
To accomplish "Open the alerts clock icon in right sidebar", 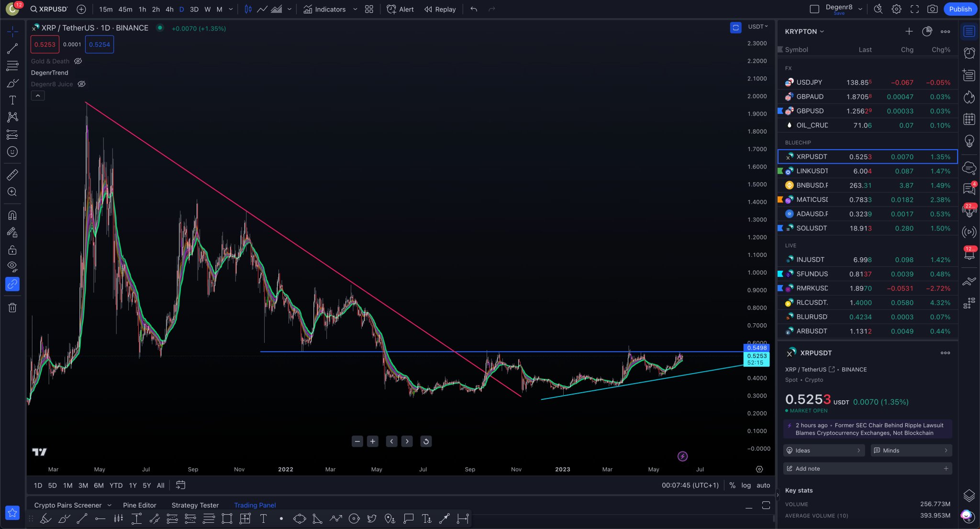I will click(969, 53).
